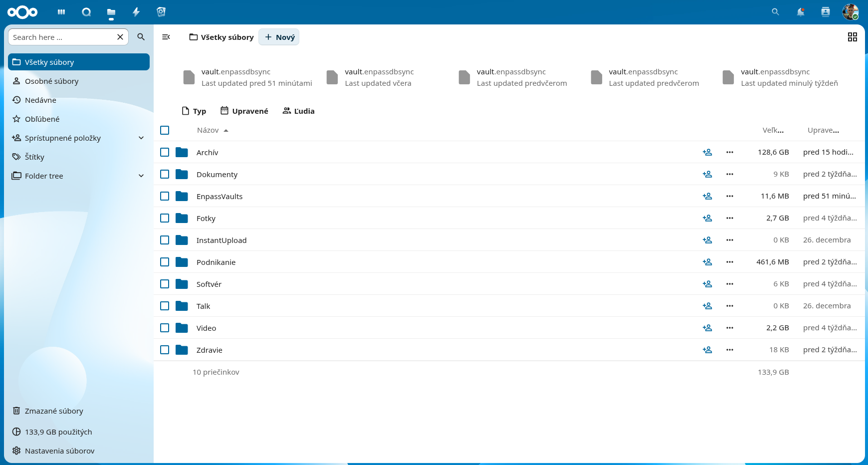Collapse the Sprístupnené položky section
This screenshot has width=868, height=465.
click(x=141, y=138)
